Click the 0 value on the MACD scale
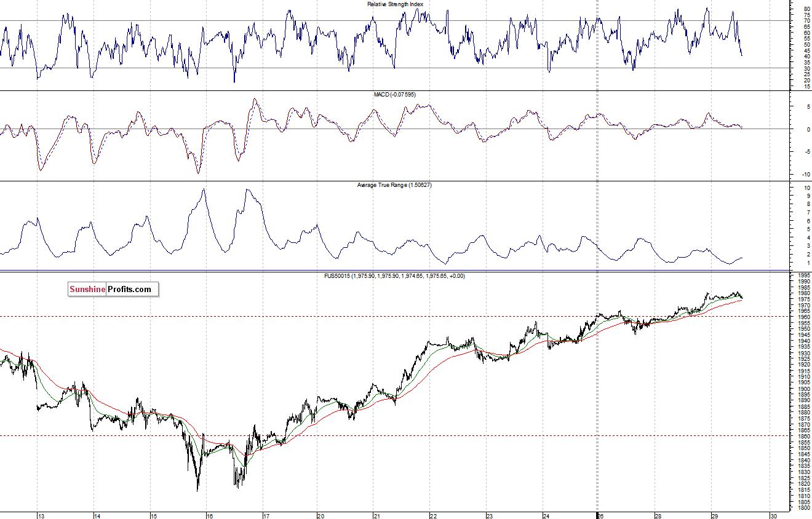Image resolution: width=812 pixels, height=519 pixels. click(x=808, y=130)
